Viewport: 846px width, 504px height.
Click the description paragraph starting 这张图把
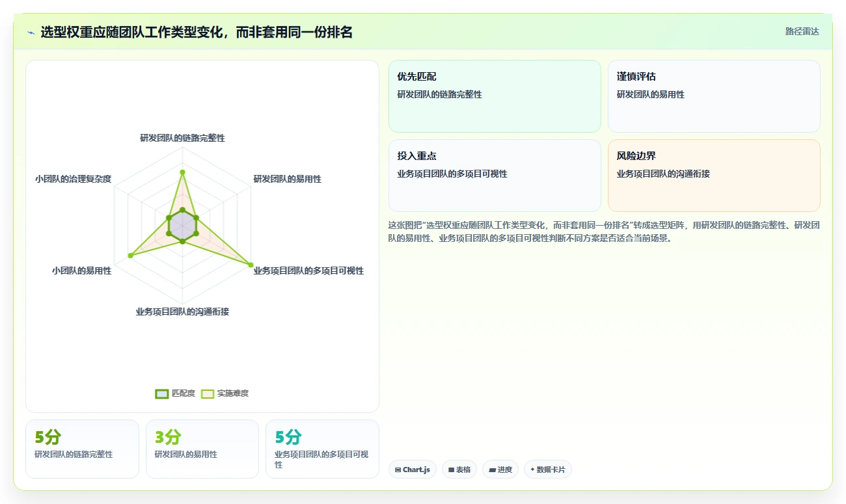pos(604,232)
